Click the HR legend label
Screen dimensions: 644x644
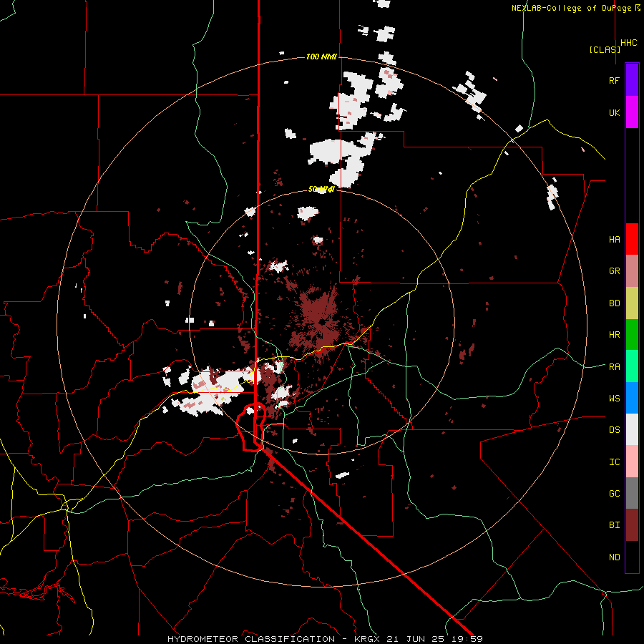tap(614, 335)
